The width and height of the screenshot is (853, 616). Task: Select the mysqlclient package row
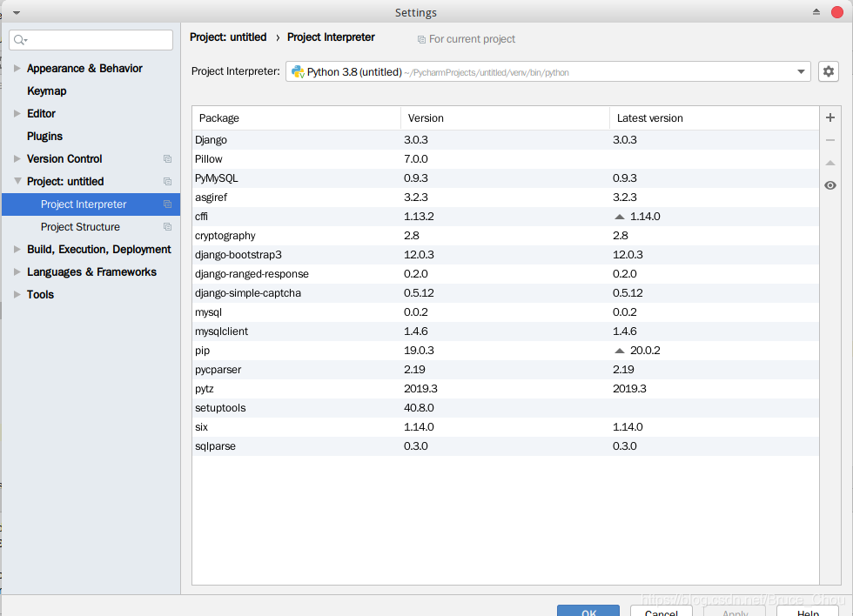coord(506,331)
